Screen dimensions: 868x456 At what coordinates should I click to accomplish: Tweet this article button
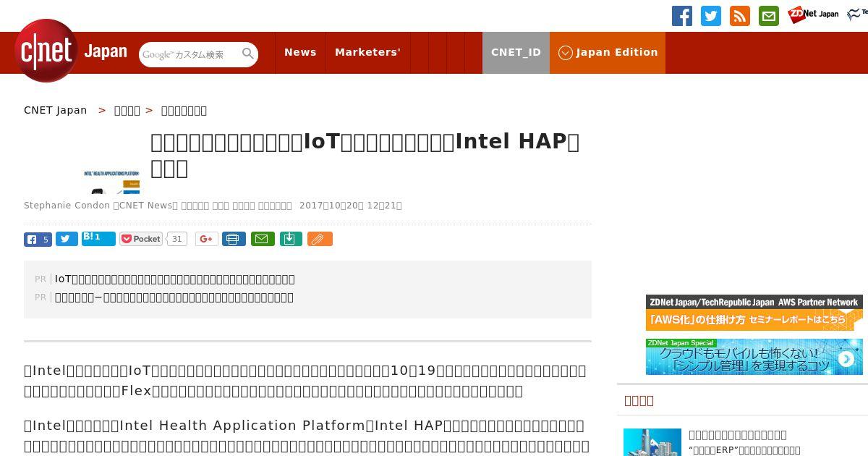(x=67, y=239)
